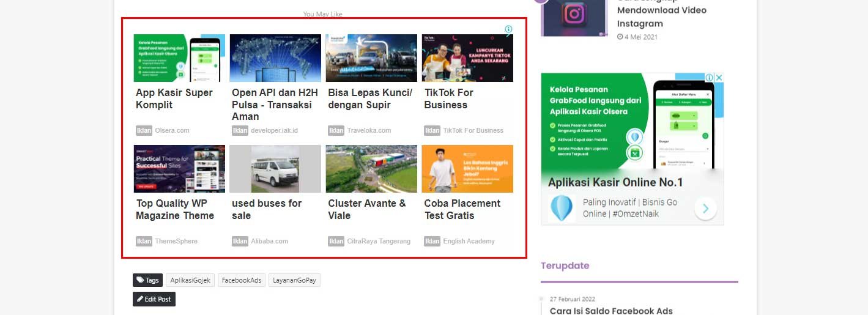
Task: Click Coba Placement Test Gratis headline
Action: tap(462, 209)
